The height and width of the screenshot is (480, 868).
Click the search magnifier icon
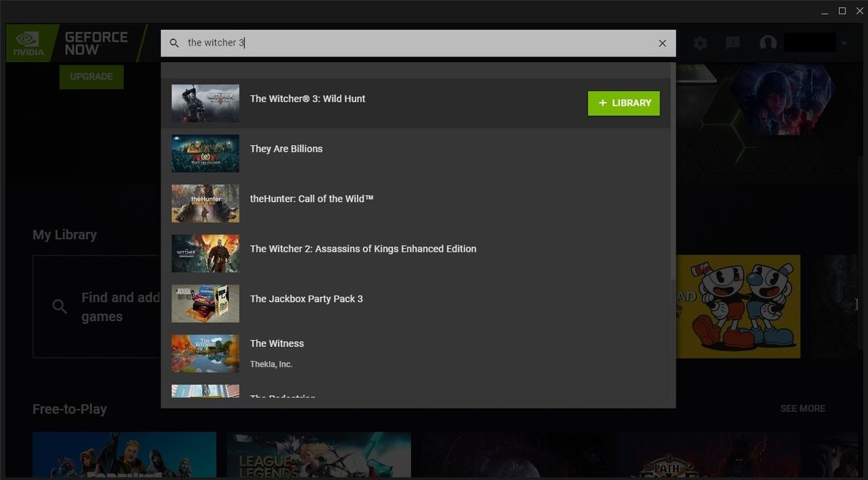pos(174,43)
